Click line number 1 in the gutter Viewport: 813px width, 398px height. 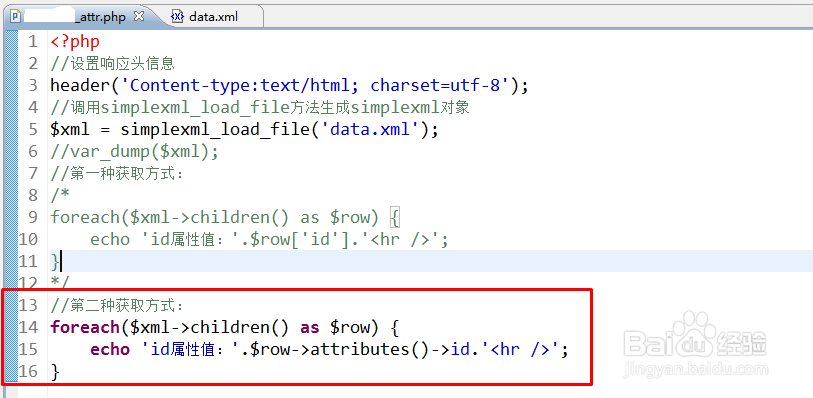pyautogui.click(x=33, y=41)
